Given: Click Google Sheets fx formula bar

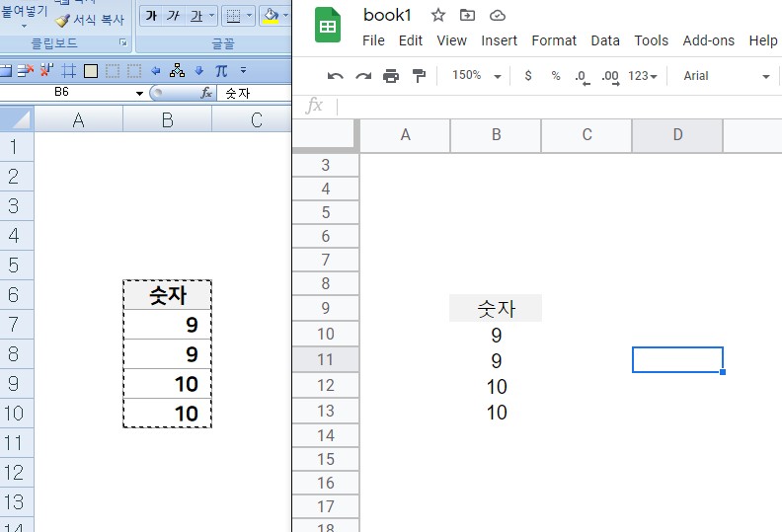Looking at the screenshot, I should tap(559, 107).
